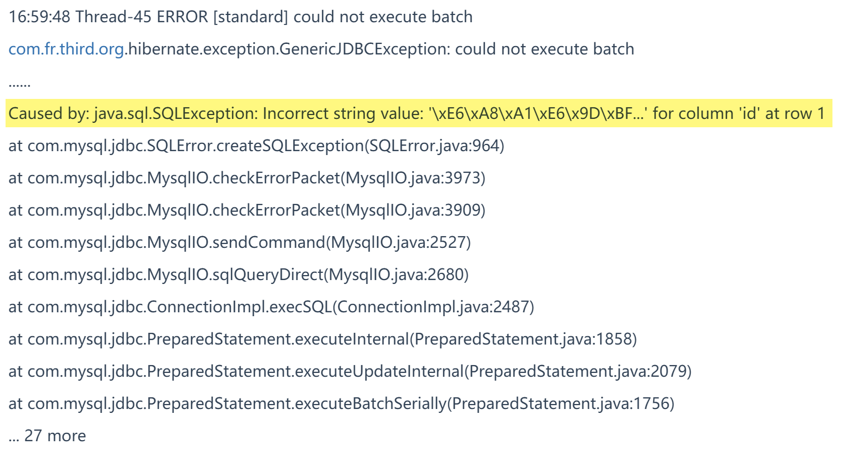Click the PreparedStatement.executeInternal stack frame
This screenshot has height=454, width=868.
[323, 340]
